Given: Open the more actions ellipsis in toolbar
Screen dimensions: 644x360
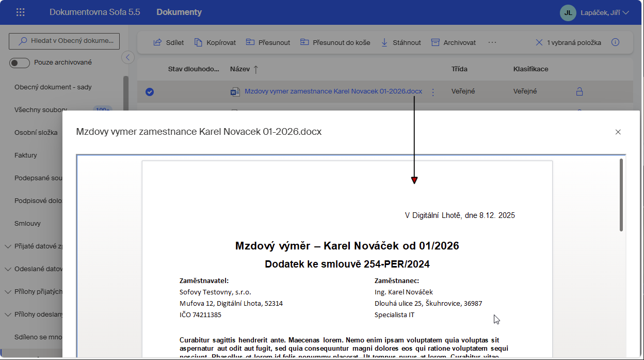Looking at the screenshot, I should pyautogui.click(x=492, y=42).
